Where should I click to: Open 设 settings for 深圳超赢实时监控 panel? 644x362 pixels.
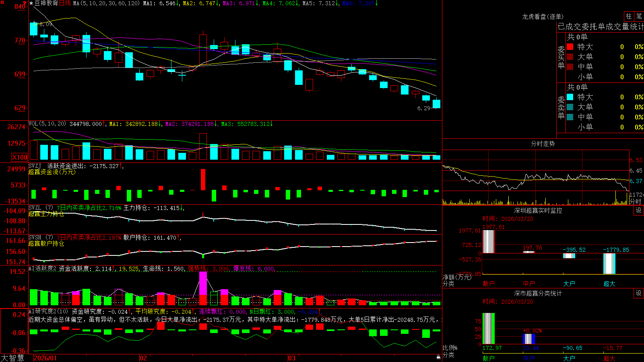pyautogui.click(x=638, y=210)
